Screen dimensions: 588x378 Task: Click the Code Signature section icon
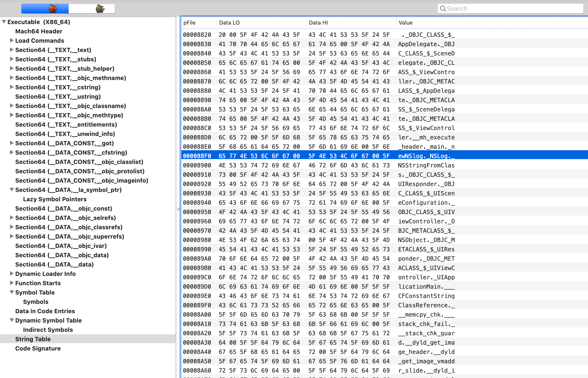37,348
